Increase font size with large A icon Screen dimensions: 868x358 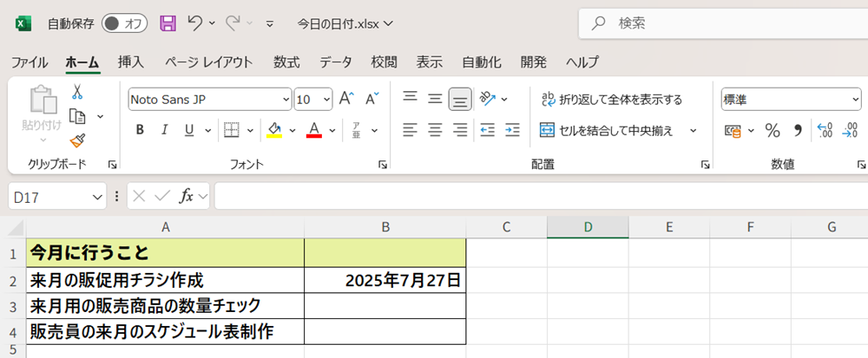(x=346, y=99)
